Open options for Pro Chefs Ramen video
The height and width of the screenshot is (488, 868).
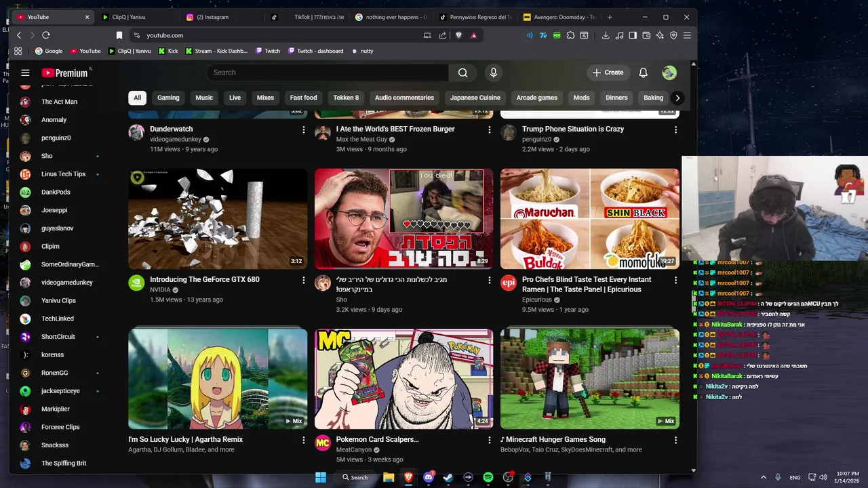675,280
